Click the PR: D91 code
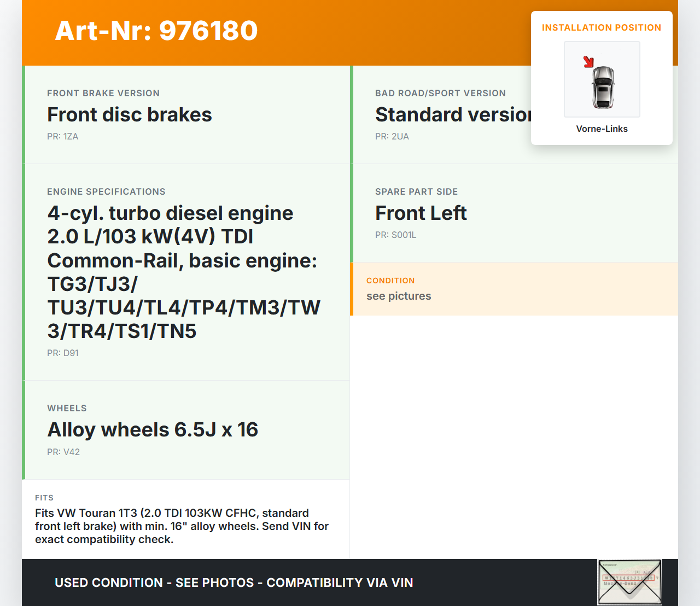 63,353
